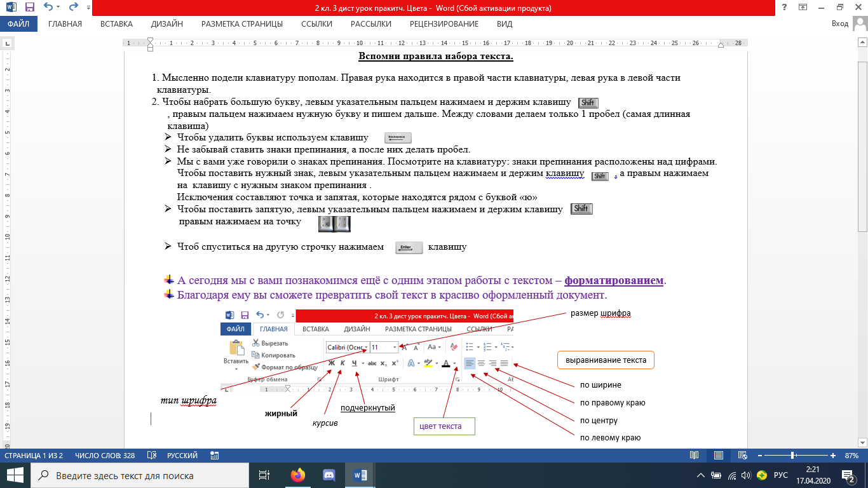Screen dimensions: 868x488
Task: Switch to Print Layout view
Action: pos(719,456)
